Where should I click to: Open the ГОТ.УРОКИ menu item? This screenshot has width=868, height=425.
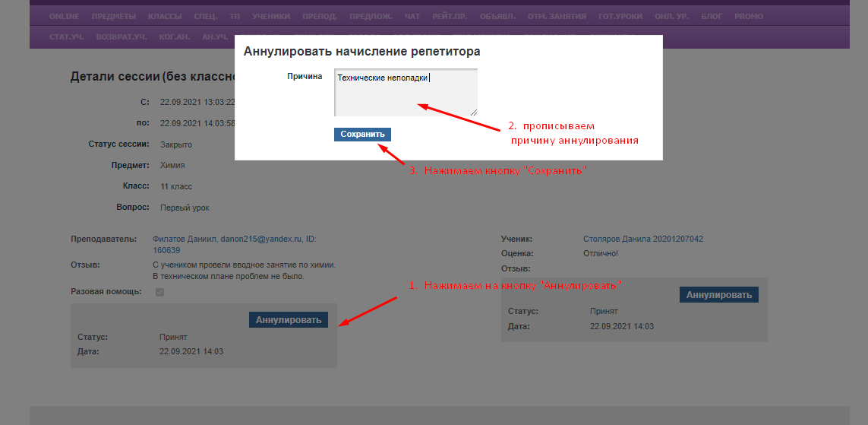[x=620, y=17]
